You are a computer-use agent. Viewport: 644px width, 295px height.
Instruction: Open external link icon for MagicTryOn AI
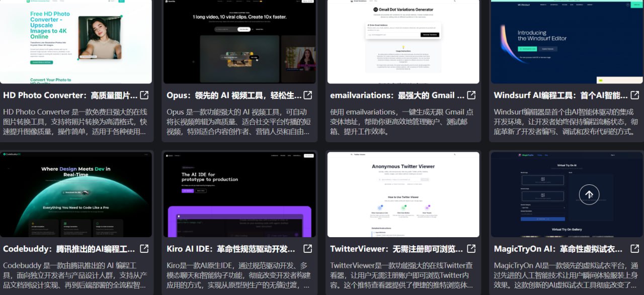pyautogui.click(x=635, y=249)
